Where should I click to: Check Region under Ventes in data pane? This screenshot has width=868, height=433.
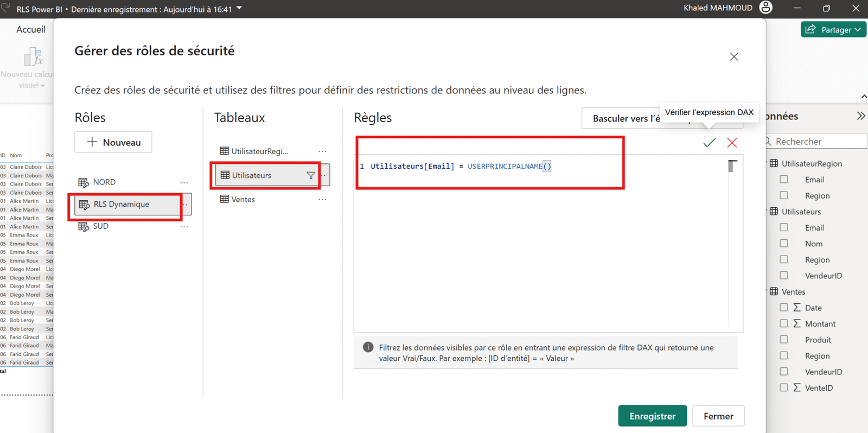coord(784,355)
